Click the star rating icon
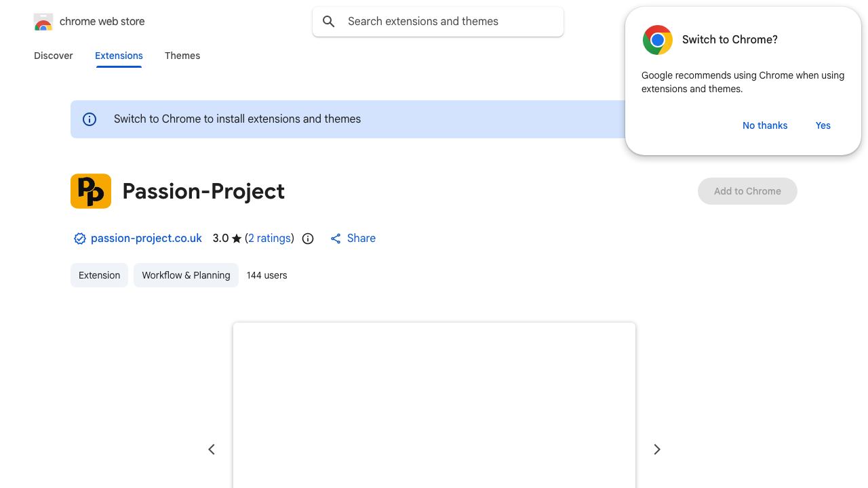 point(237,239)
